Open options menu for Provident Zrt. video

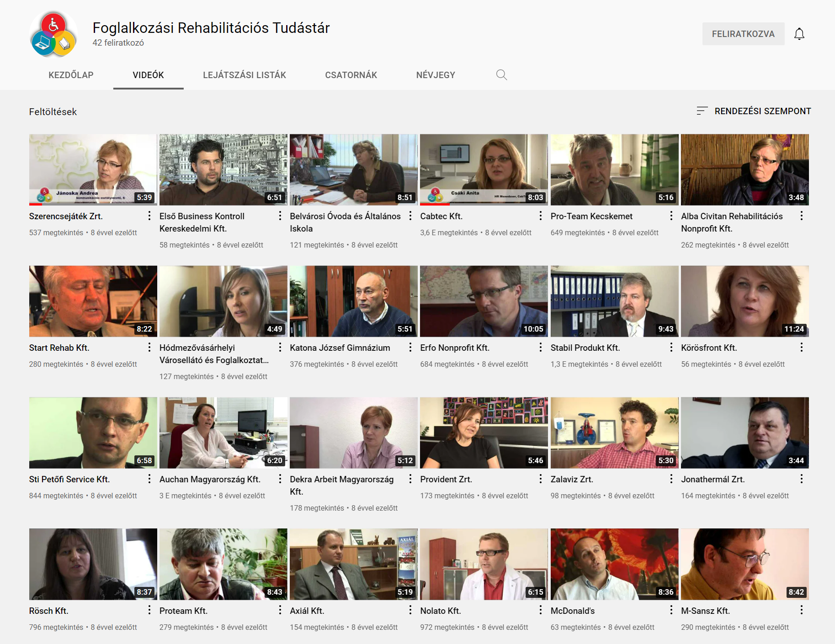pyautogui.click(x=540, y=479)
